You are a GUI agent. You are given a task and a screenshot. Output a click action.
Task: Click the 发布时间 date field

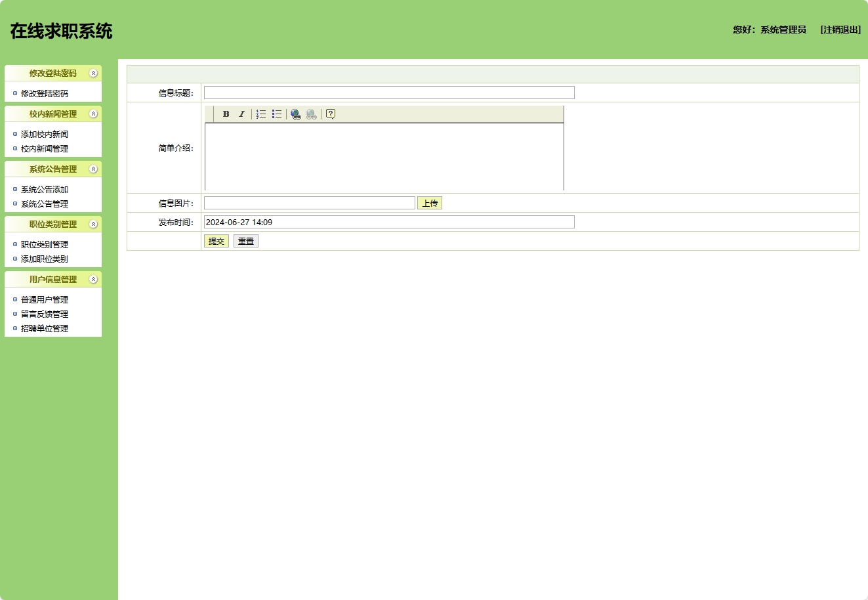point(389,222)
